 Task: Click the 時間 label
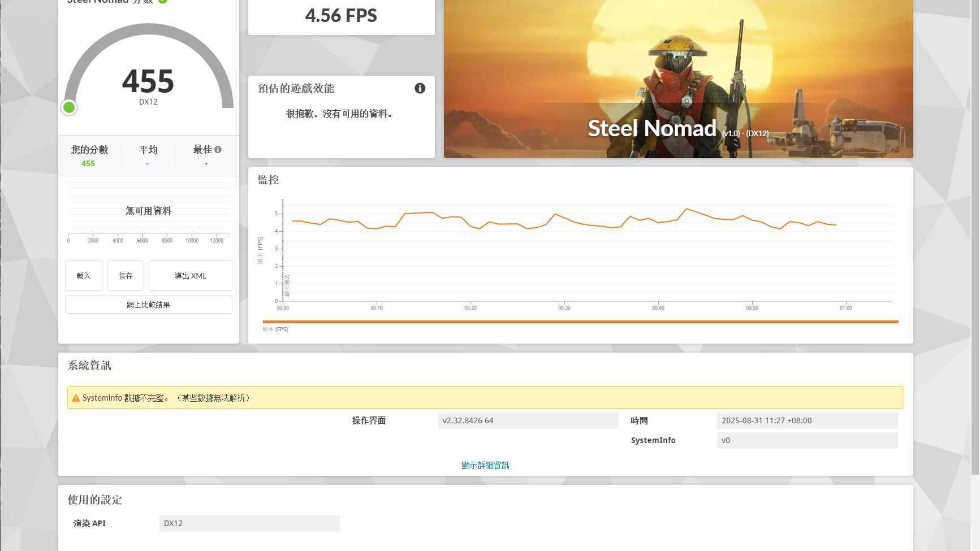click(639, 420)
